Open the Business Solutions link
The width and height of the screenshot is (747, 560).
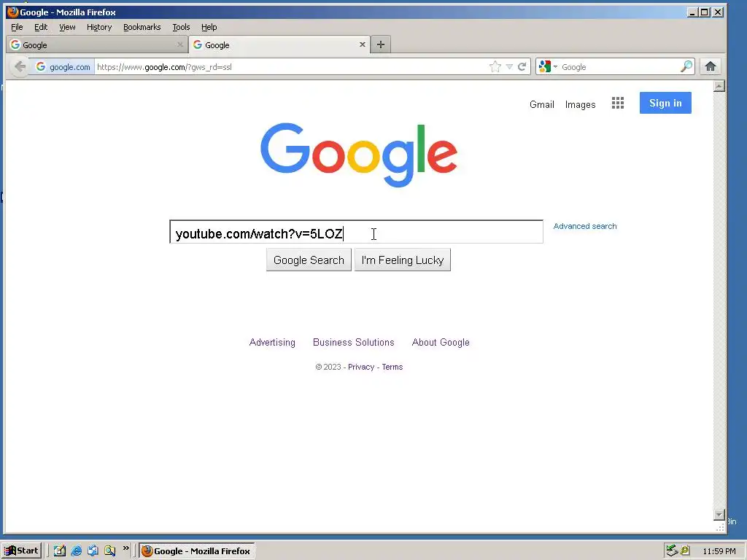click(354, 343)
